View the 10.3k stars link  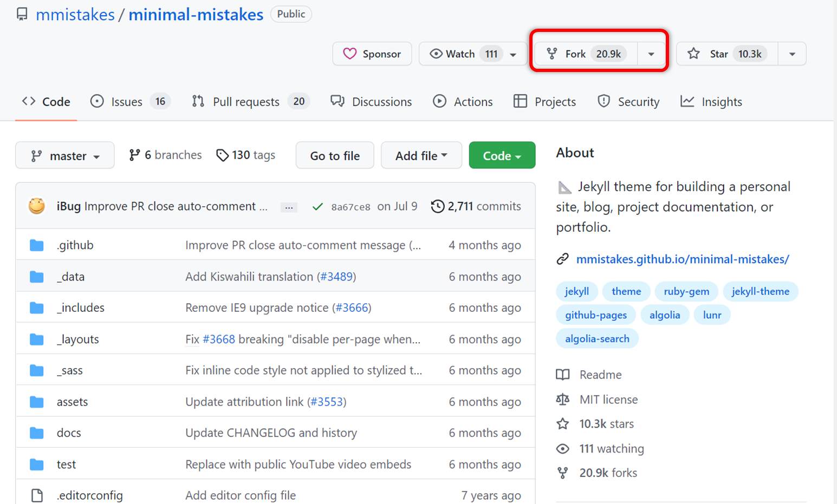pos(595,424)
